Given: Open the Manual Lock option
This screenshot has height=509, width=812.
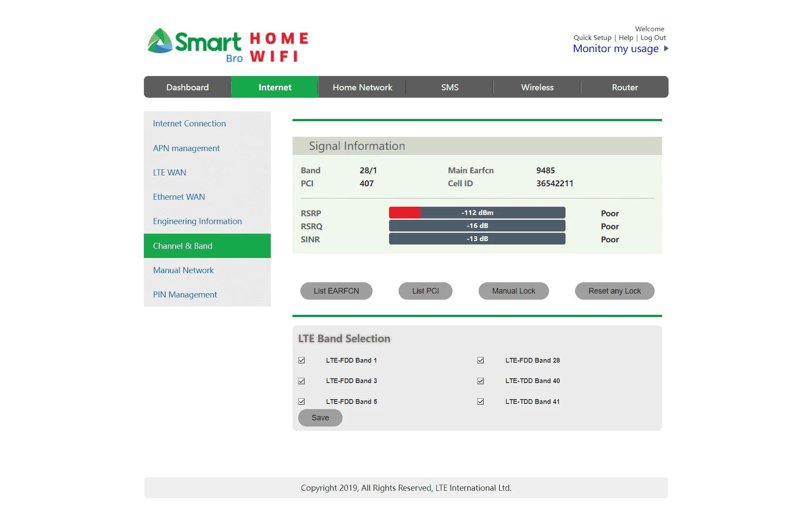Looking at the screenshot, I should [x=514, y=291].
